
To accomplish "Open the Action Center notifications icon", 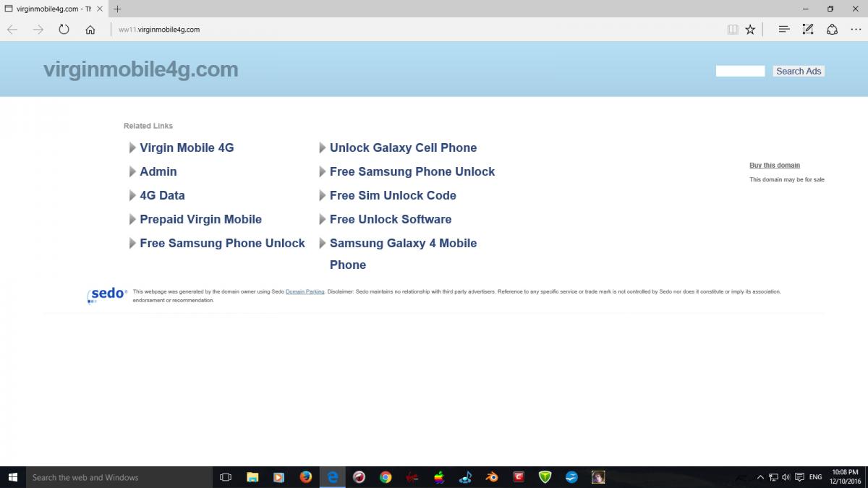I will tap(799, 477).
